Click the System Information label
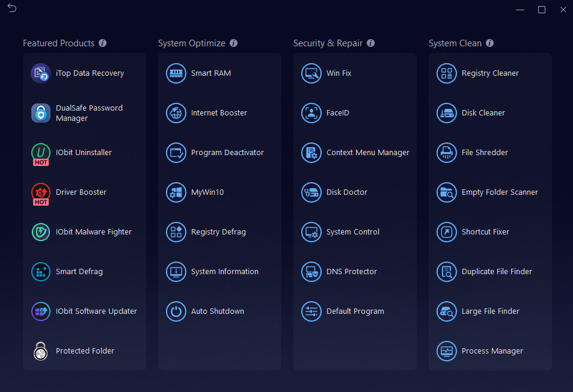Screen dimensions: 573x392 [225, 271]
